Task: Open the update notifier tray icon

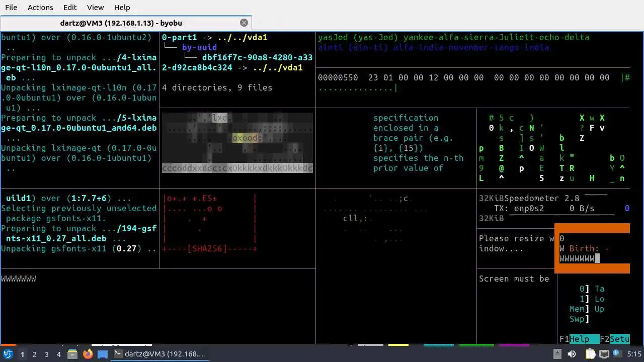Action: [617, 354]
